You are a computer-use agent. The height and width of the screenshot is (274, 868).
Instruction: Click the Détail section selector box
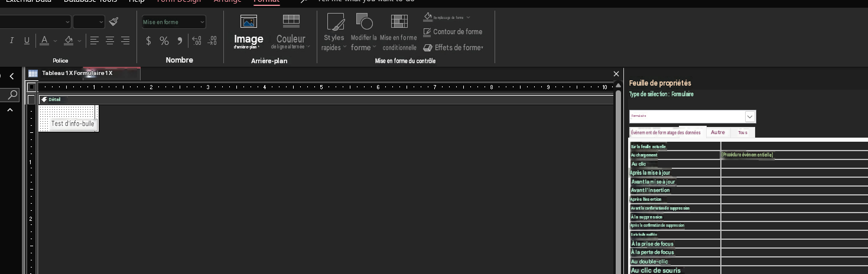pyautogui.click(x=32, y=99)
